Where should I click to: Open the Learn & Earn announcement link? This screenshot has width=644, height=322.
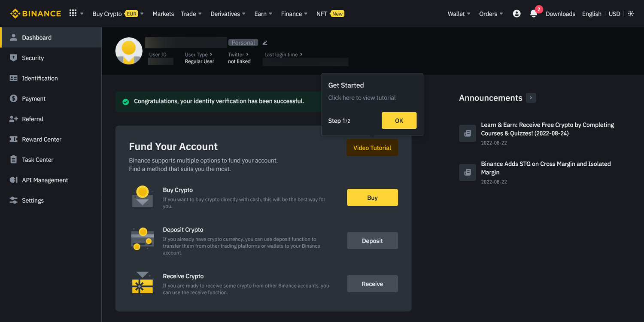coord(547,129)
